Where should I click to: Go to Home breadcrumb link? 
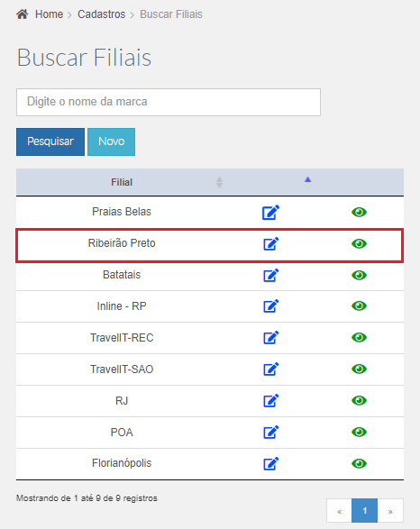click(x=49, y=14)
